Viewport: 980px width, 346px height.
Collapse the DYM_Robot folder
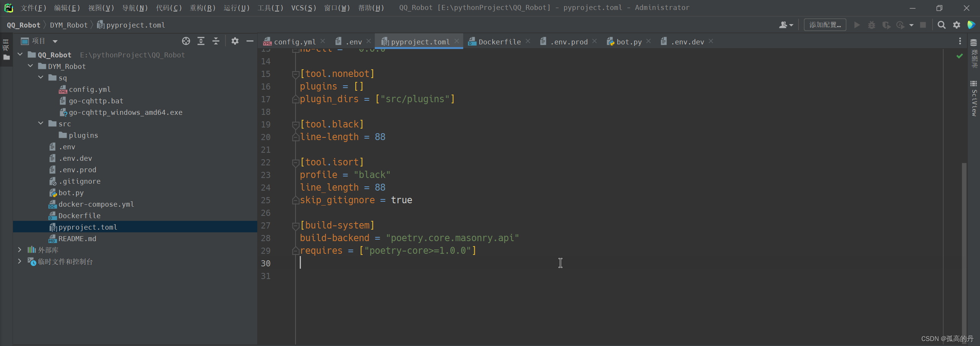coord(31,66)
